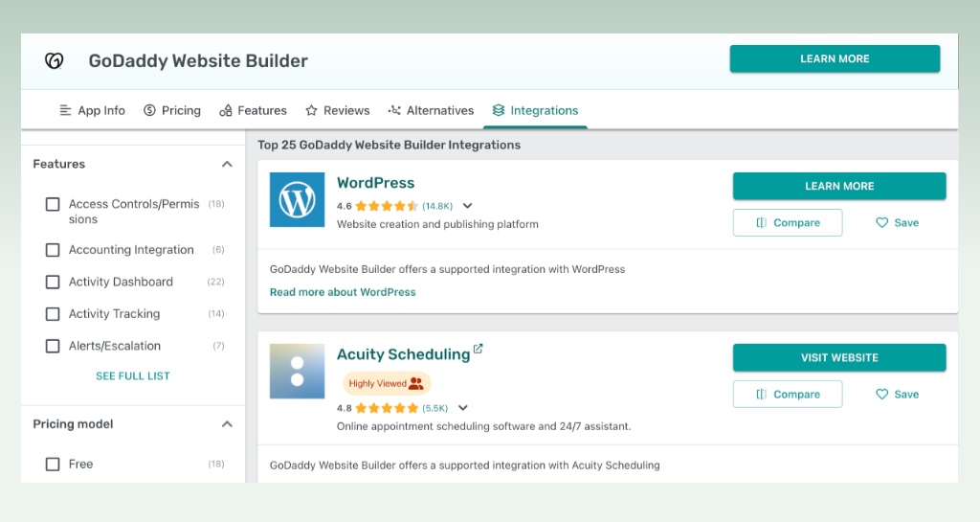Click the WordPress 4.6 rating number
The width and height of the screenshot is (980, 522).
coord(345,206)
